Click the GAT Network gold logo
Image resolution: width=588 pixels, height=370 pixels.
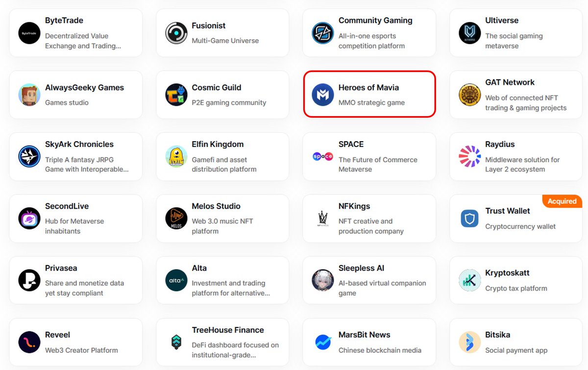click(469, 95)
